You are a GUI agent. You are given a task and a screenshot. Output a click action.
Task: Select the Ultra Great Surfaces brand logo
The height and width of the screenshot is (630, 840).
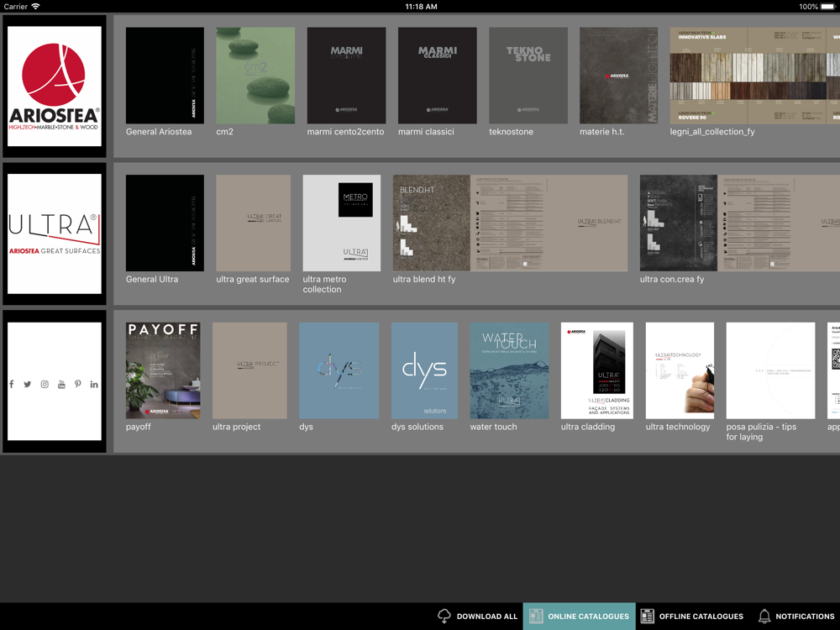54,234
